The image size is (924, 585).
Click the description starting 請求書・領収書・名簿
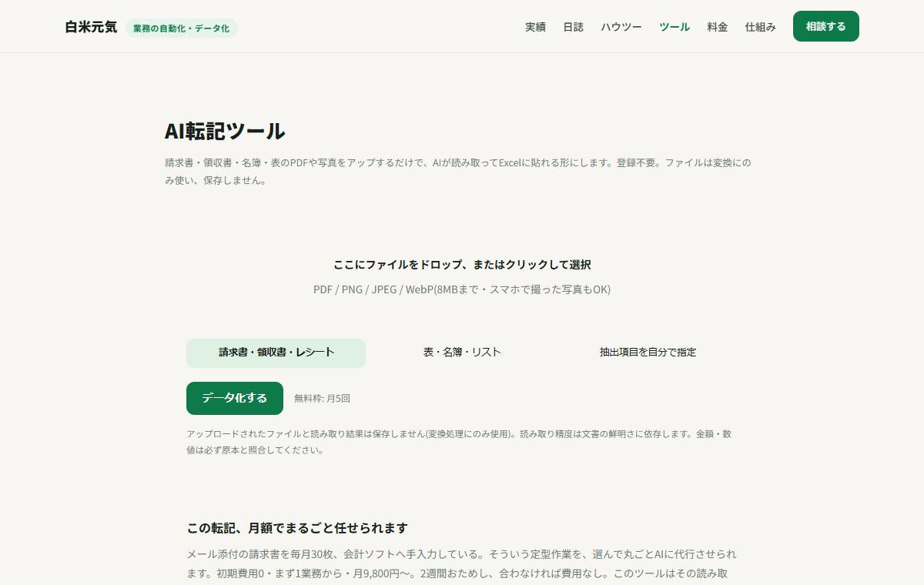pyautogui.click(x=458, y=172)
